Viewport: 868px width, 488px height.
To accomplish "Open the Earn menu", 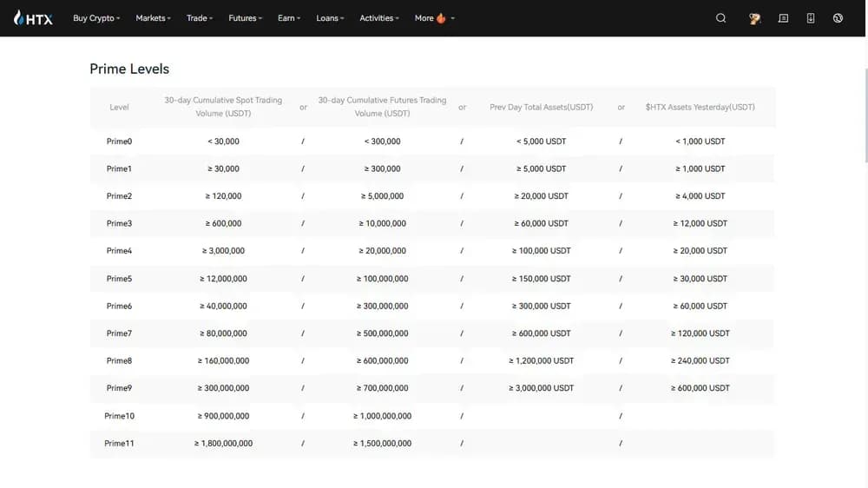I will point(289,18).
